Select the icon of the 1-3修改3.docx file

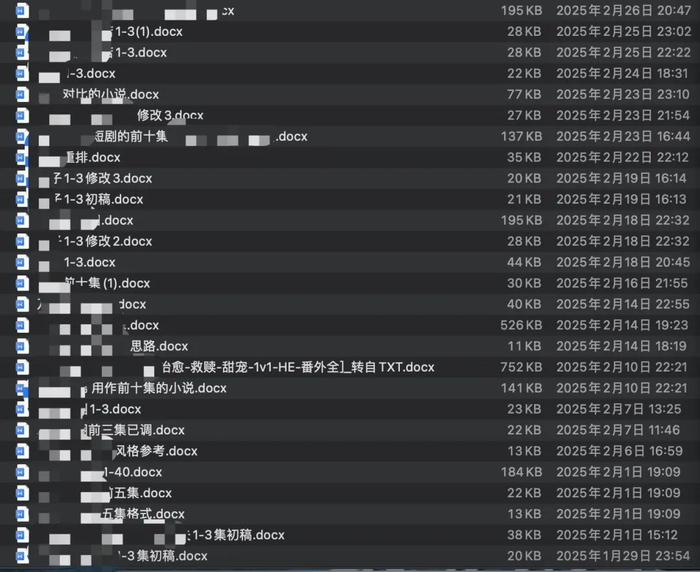(22, 178)
